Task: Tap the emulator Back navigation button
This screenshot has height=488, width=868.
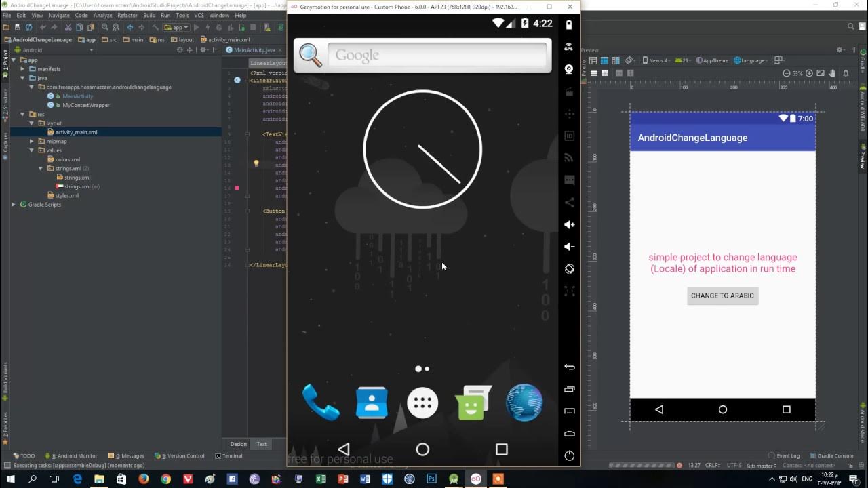Action: pos(344,449)
